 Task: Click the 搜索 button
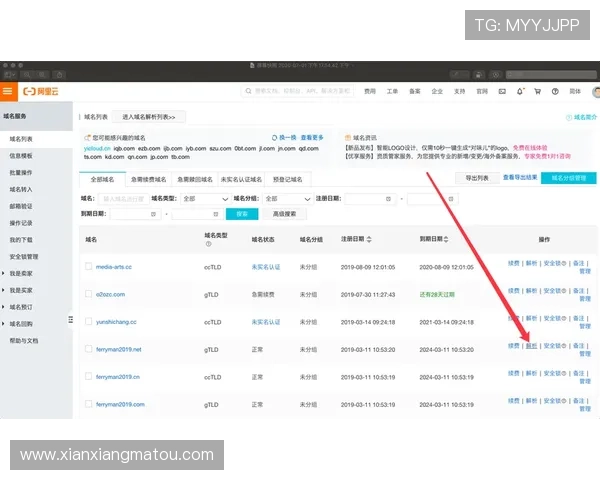[x=242, y=214]
